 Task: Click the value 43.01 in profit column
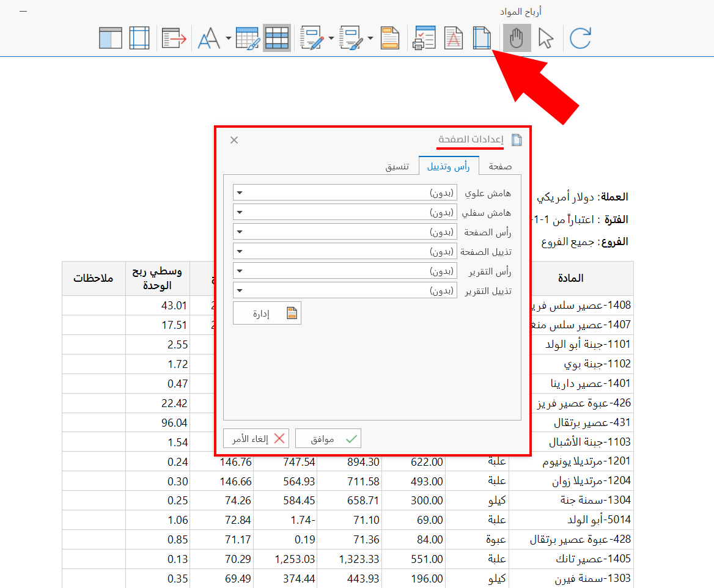click(x=174, y=306)
